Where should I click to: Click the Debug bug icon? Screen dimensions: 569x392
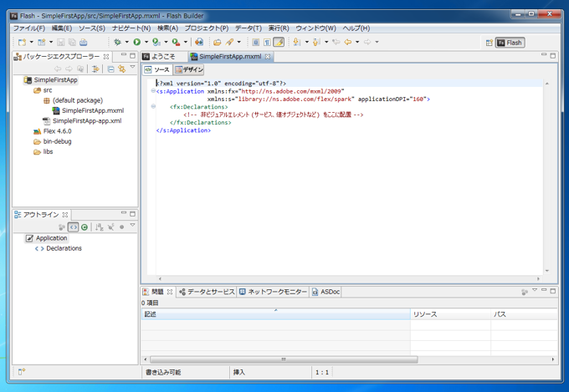coord(117,42)
